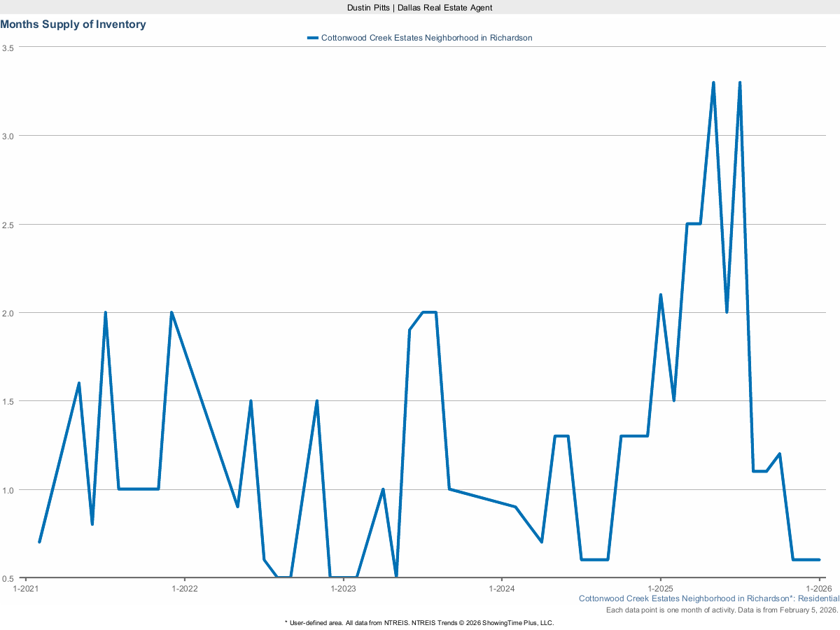This screenshot has height=630, width=840.
Task: Click the 1-2025 tick label
Action: point(660,589)
